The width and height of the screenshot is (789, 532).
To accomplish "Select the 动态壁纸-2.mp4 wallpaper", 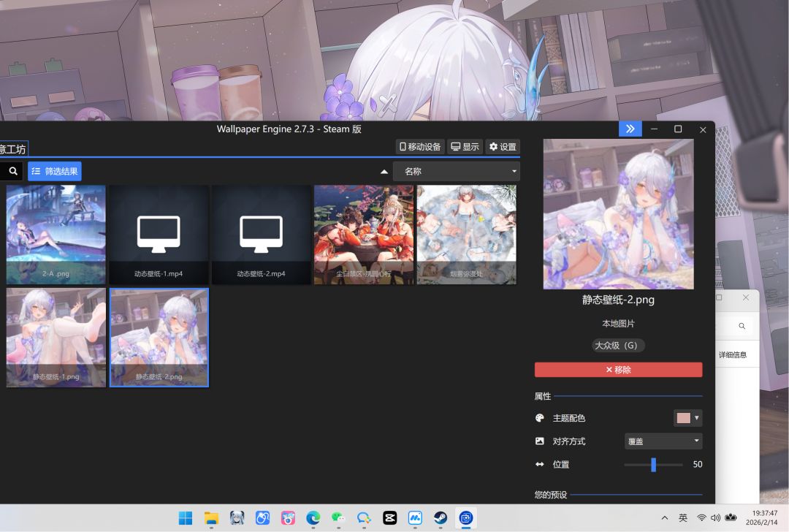I will (261, 235).
